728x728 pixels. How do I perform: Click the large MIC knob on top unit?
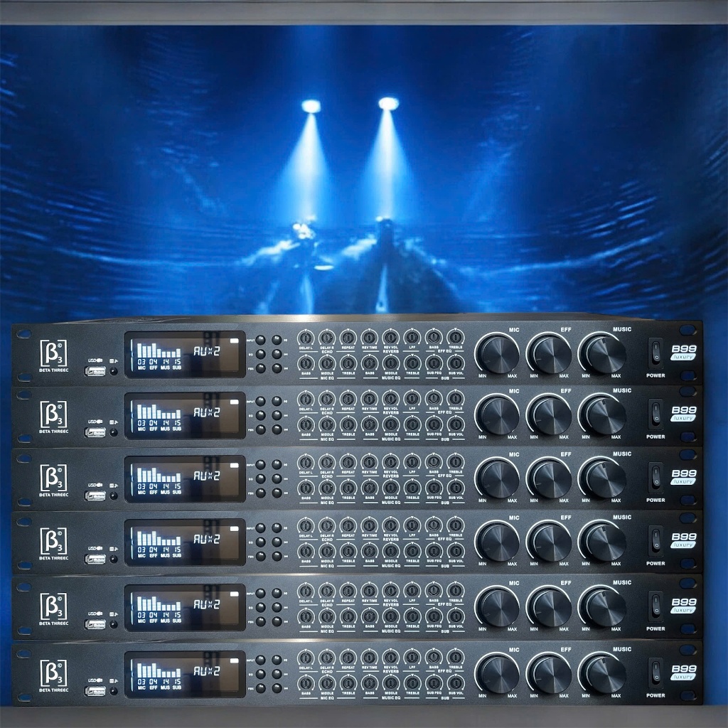coord(499,354)
